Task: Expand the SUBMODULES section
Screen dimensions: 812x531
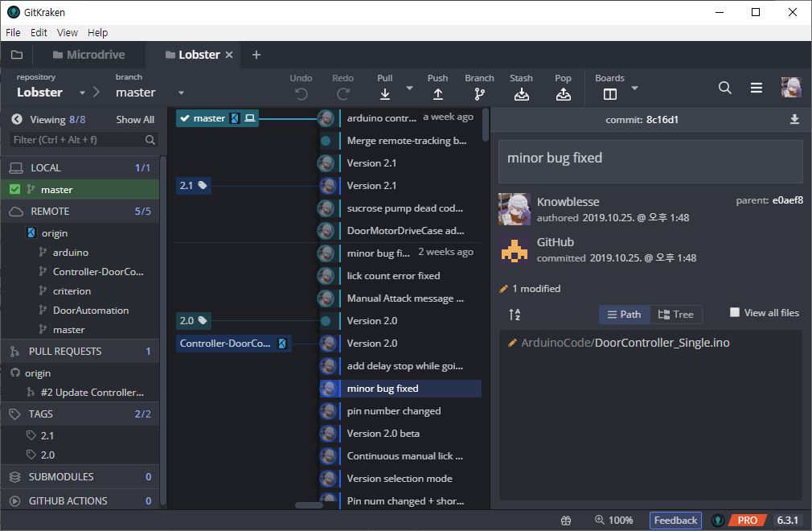Action: [80, 476]
